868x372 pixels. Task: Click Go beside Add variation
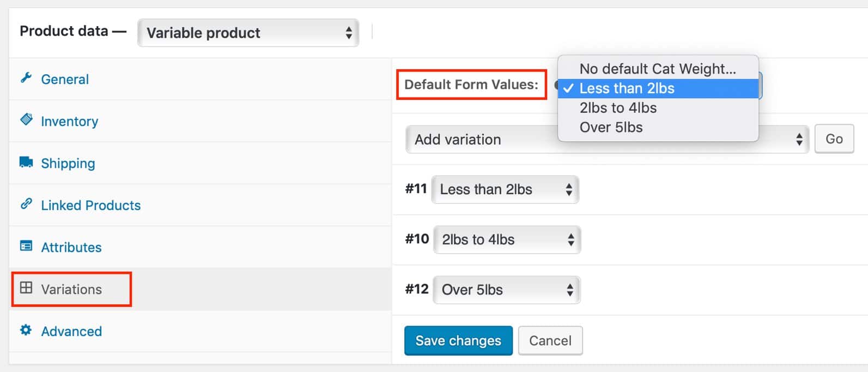coord(834,139)
